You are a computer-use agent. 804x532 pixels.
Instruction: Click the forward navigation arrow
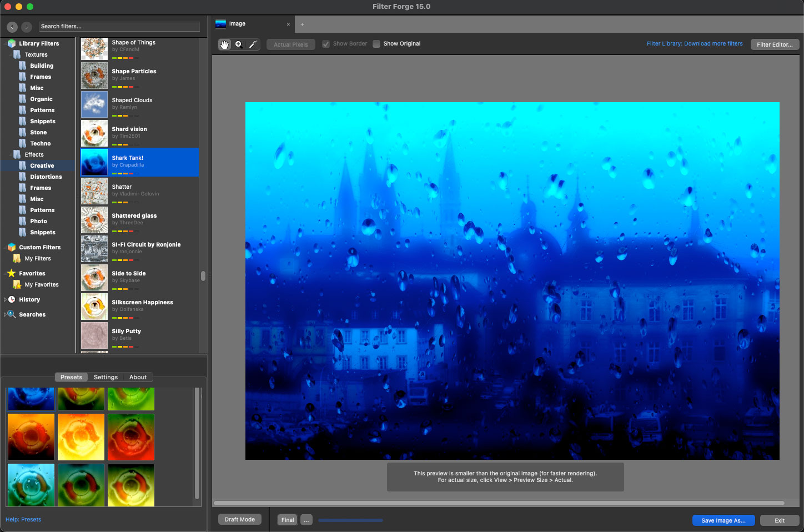[x=27, y=27]
